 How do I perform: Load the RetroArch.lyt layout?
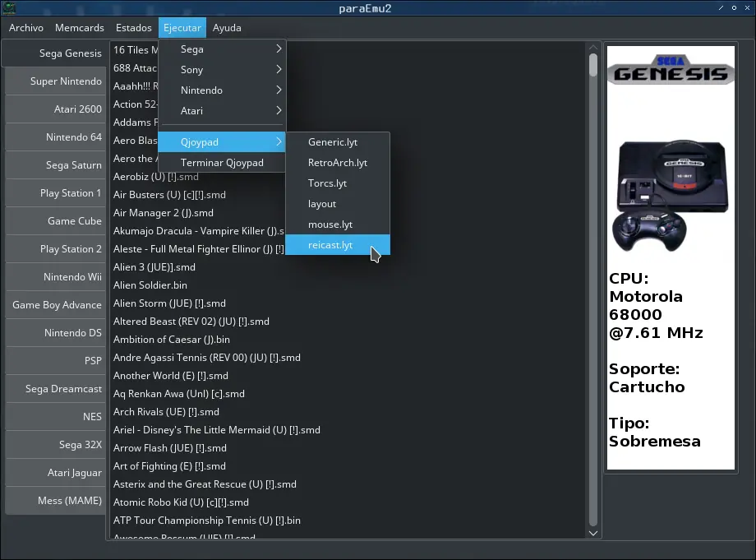tap(338, 163)
